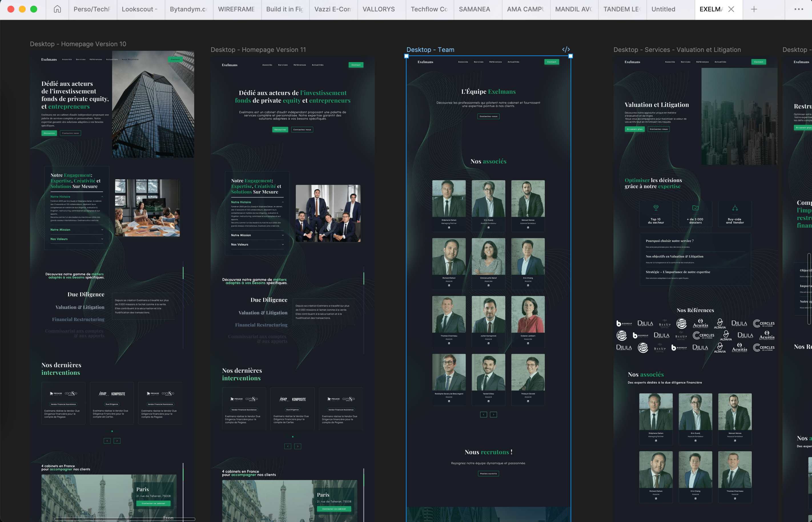Click LinkedIn icon under Stéphane Dahan in Team frame
812x522 pixels.
point(449,227)
